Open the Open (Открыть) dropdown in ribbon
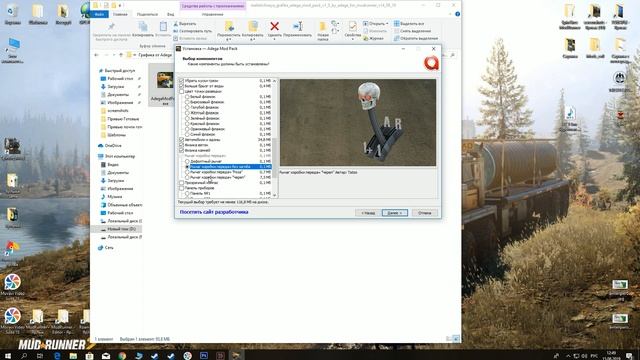640x360 pixels. 376,24
